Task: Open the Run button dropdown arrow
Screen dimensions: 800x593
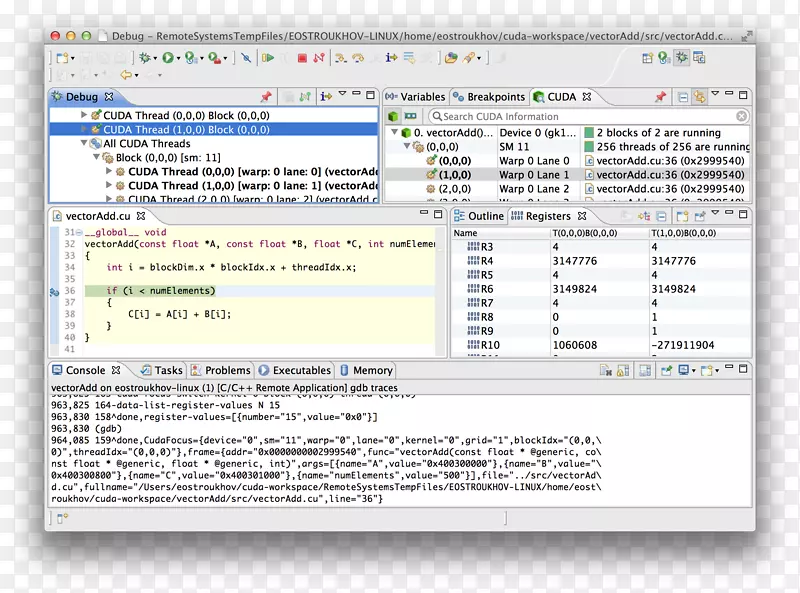Action: 179,59
